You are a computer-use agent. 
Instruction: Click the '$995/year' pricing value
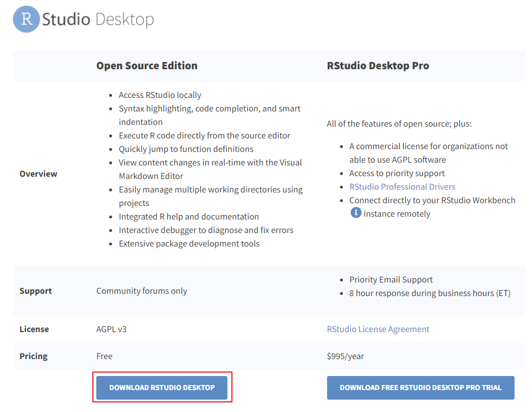346,356
